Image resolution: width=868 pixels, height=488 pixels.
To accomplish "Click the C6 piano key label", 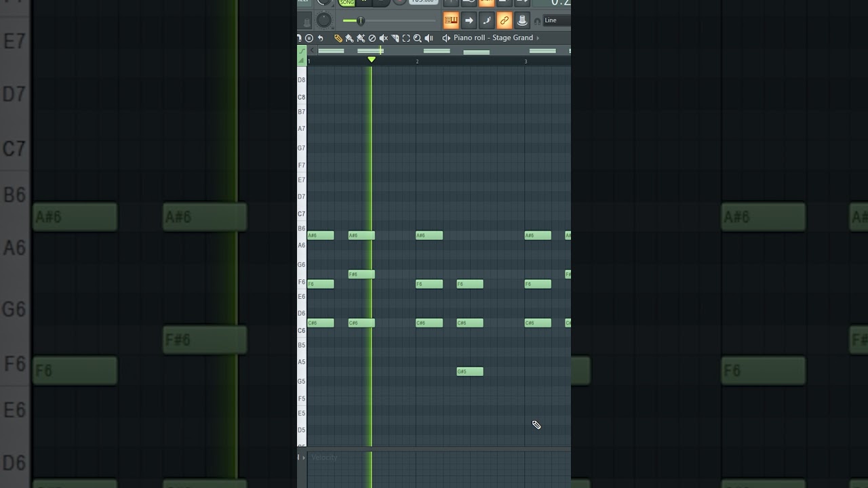I will (302, 330).
